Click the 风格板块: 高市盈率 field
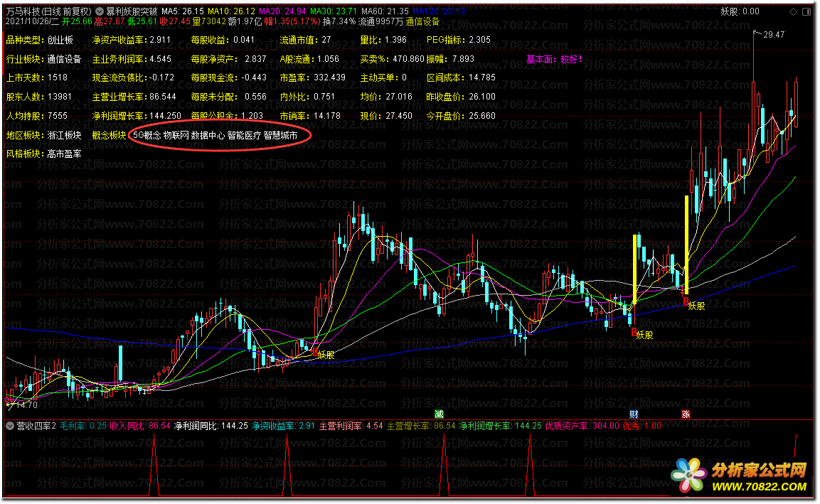 [44, 154]
